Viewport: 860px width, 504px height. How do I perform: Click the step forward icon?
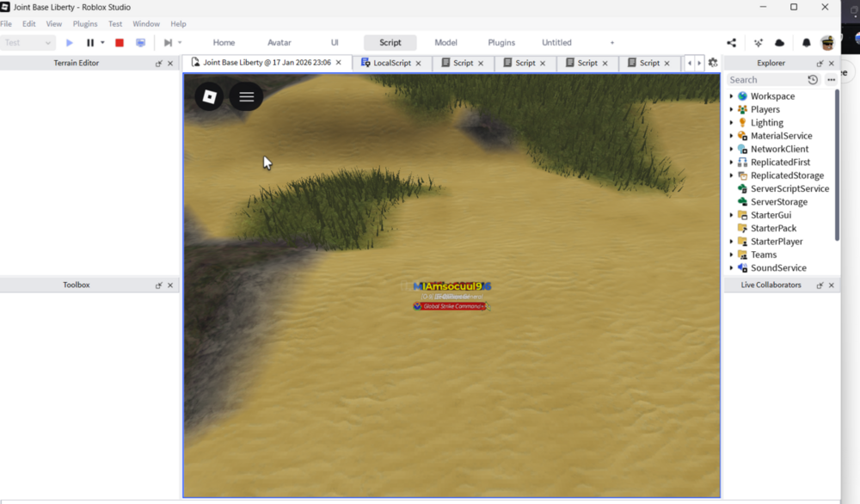[x=168, y=43]
